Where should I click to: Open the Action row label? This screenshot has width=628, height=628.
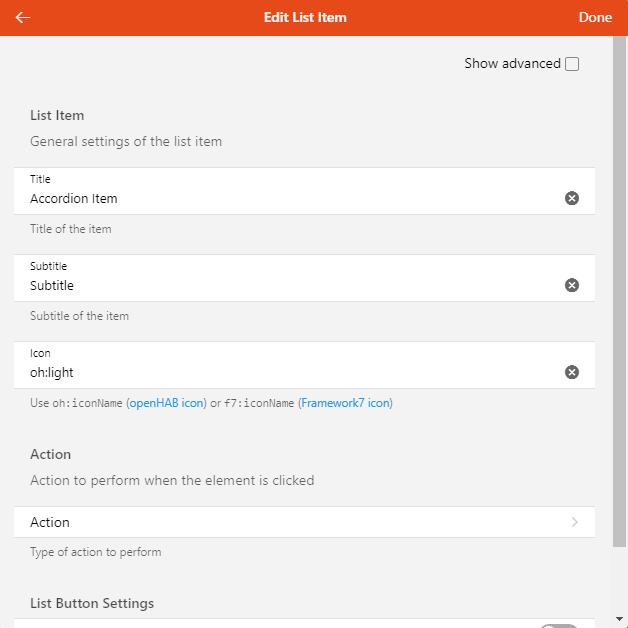(x=50, y=522)
